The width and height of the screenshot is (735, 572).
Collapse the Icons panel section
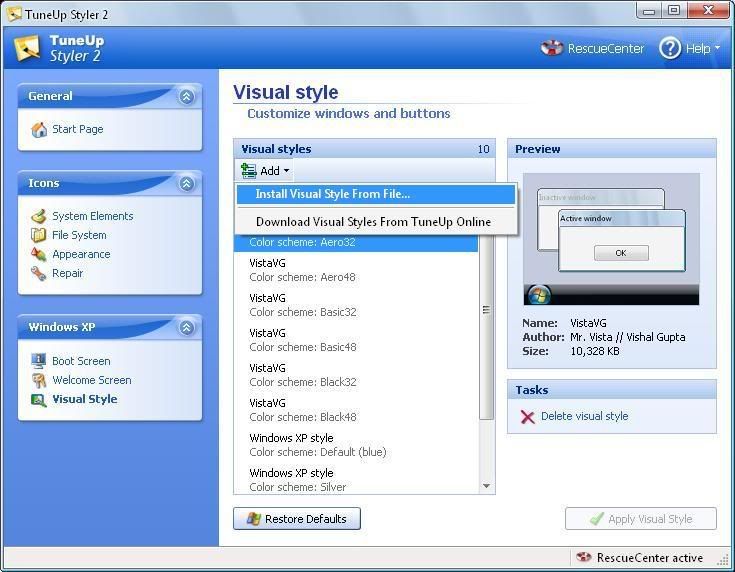click(186, 184)
